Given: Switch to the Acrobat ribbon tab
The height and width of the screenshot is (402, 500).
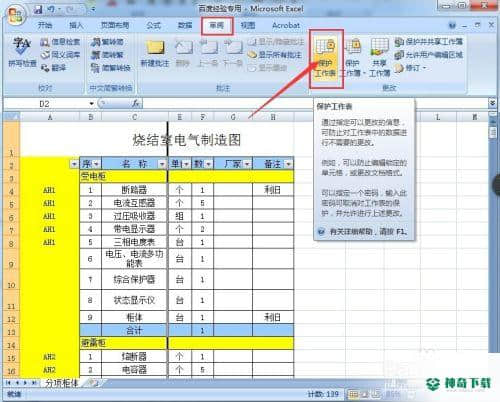Looking at the screenshot, I should (286, 25).
